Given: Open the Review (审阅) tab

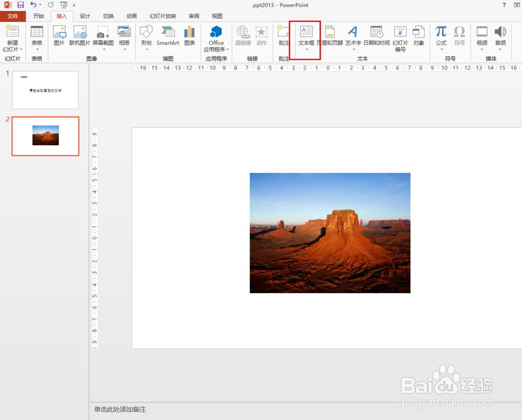Looking at the screenshot, I should pos(194,16).
